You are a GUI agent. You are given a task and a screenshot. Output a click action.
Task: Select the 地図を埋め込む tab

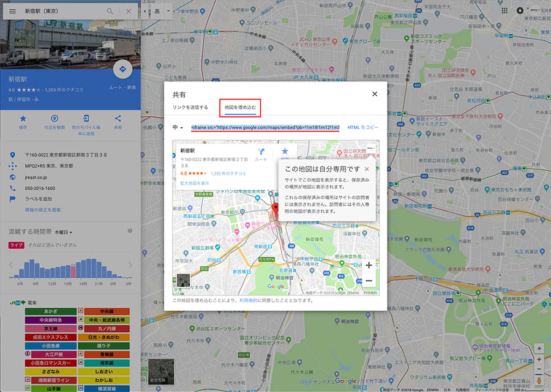tap(240, 107)
